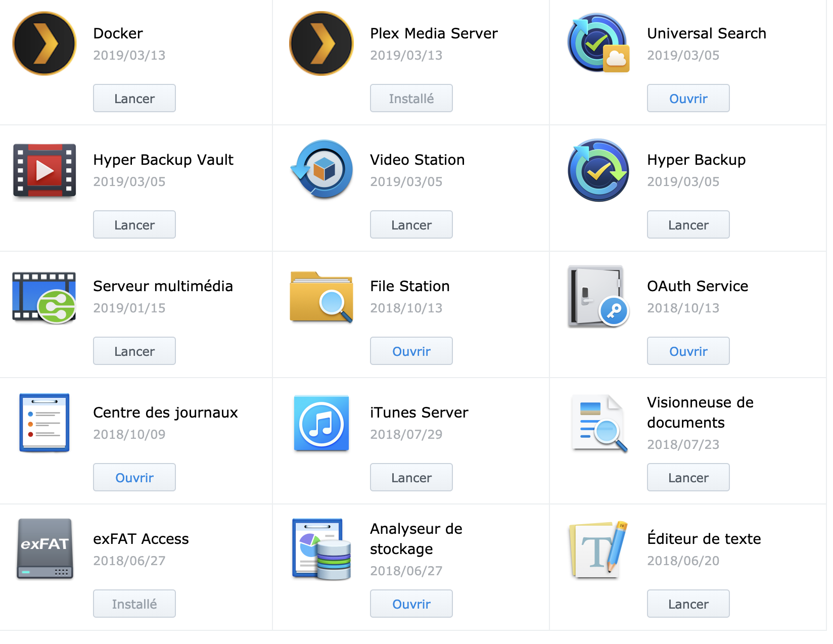Launch Serveur multimédia via Lancer
Screen dimensions: 833x644
tap(134, 351)
